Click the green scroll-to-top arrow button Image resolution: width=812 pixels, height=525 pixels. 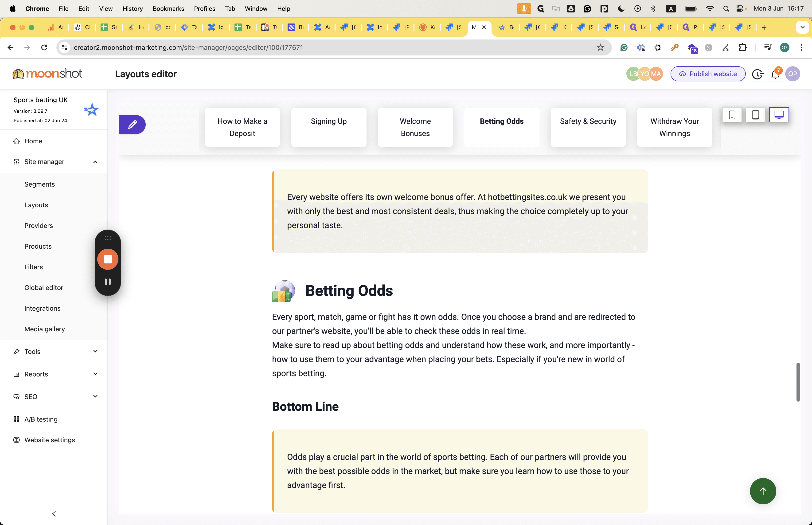click(763, 491)
